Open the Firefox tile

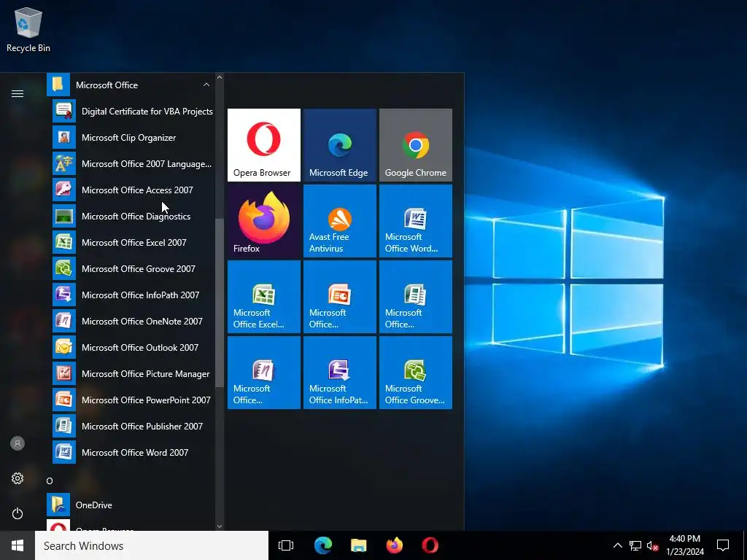(264, 221)
